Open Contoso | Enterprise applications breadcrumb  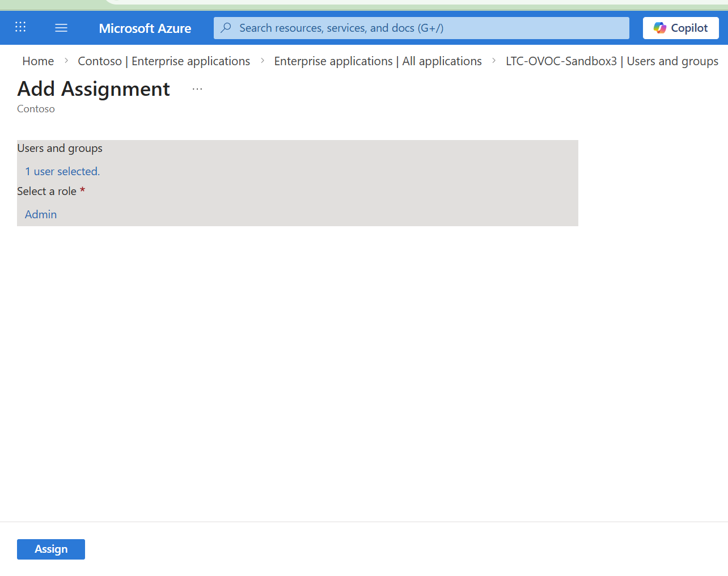point(164,61)
